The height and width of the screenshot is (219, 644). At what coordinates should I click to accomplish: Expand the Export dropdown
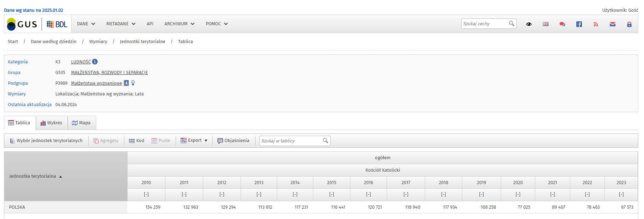pyautogui.click(x=194, y=141)
